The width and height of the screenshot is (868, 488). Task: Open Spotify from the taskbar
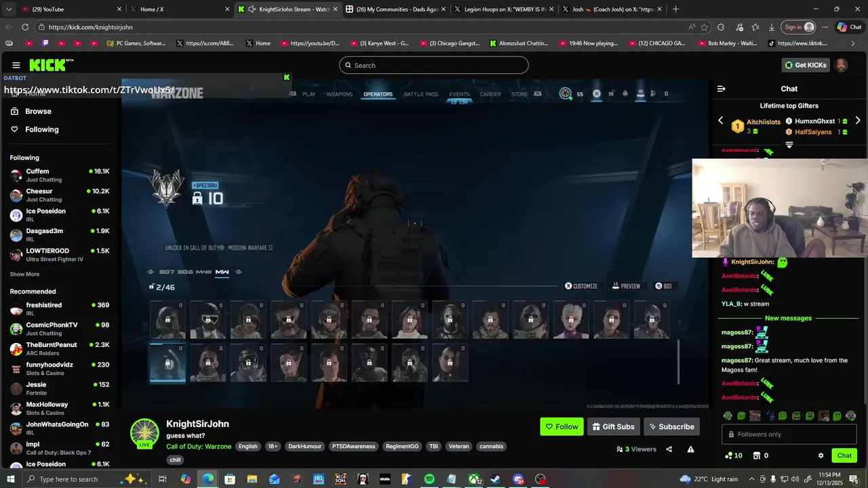[x=429, y=479]
